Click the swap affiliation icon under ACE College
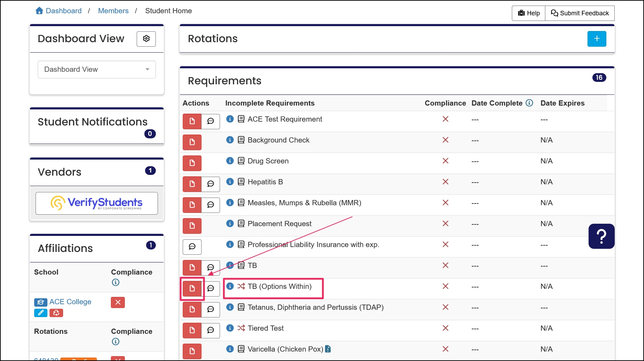The image size is (644, 361). (x=56, y=313)
